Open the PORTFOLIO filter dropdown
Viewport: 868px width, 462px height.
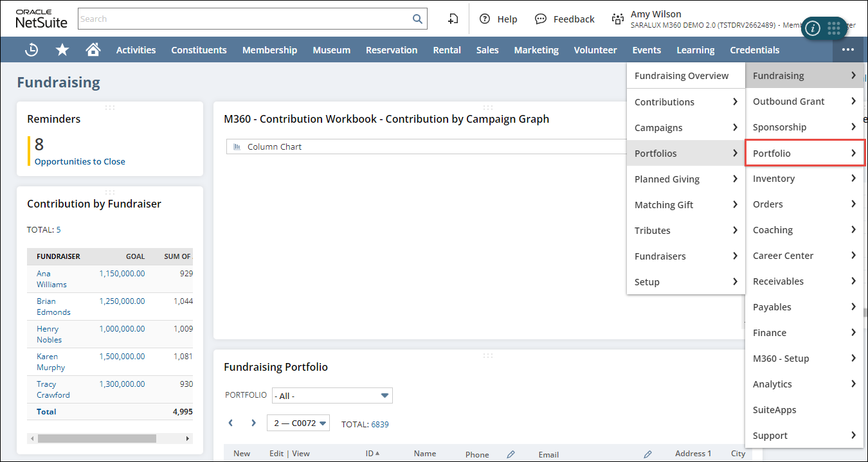(x=332, y=396)
